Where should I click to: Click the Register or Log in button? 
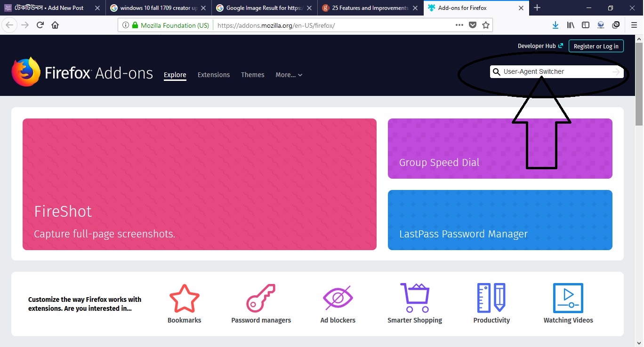(x=596, y=46)
